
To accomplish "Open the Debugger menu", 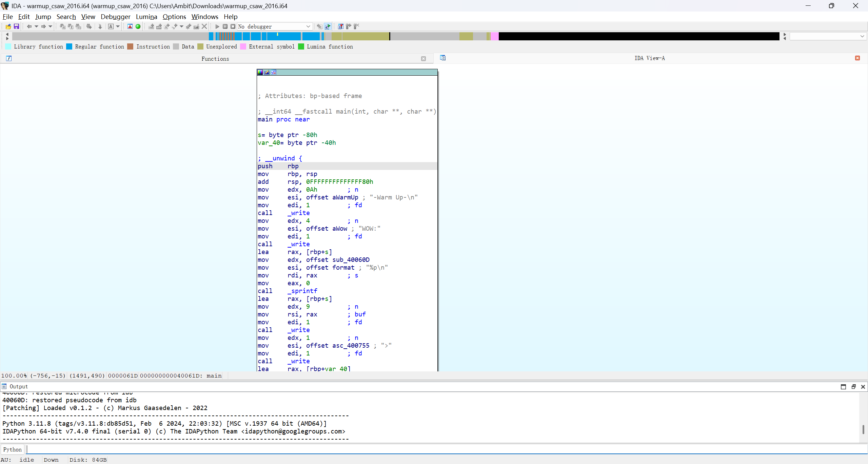I will coord(115,17).
